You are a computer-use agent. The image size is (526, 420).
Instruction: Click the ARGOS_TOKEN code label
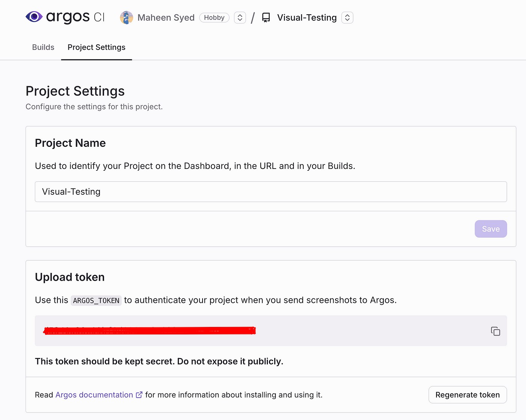pyautogui.click(x=96, y=300)
